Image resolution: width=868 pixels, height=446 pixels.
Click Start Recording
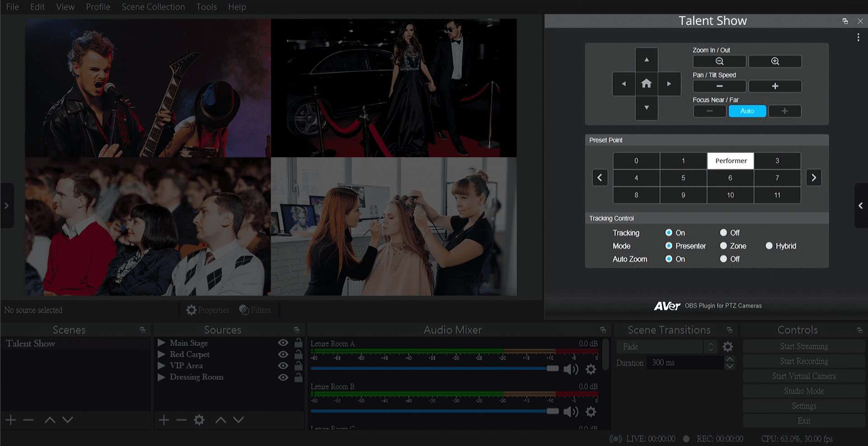tap(804, 361)
